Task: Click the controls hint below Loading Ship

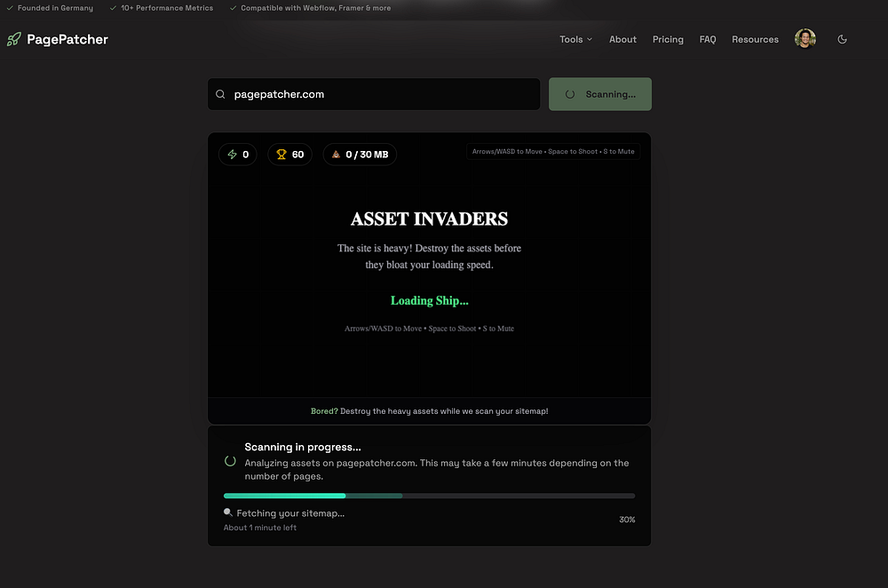Action: click(x=429, y=329)
